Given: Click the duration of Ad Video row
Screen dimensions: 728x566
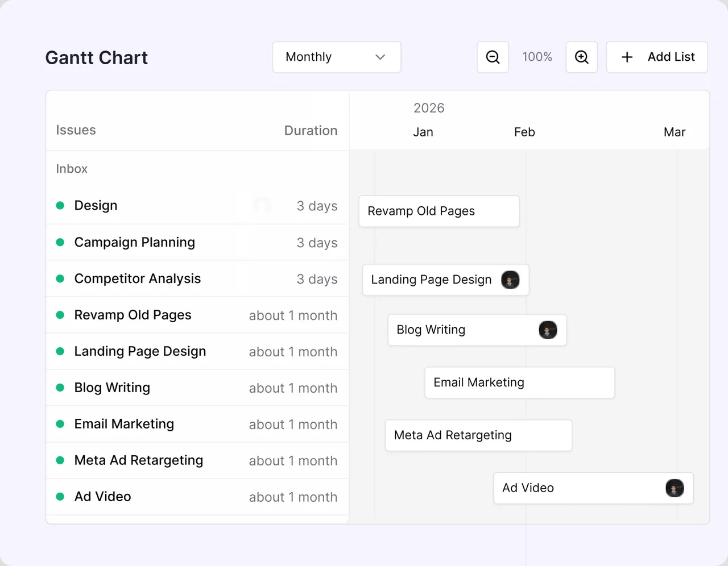Looking at the screenshot, I should pyautogui.click(x=293, y=497).
